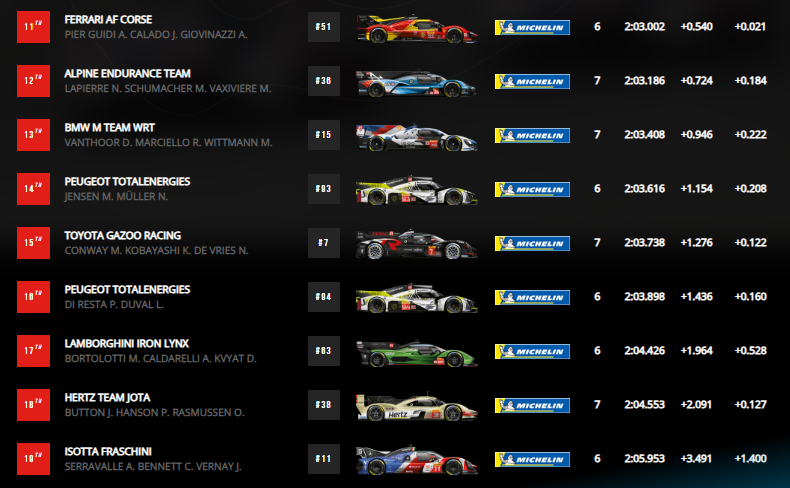Click the Alpine #36 car image
The width and height of the screenshot is (790, 488).
pyautogui.click(x=417, y=83)
